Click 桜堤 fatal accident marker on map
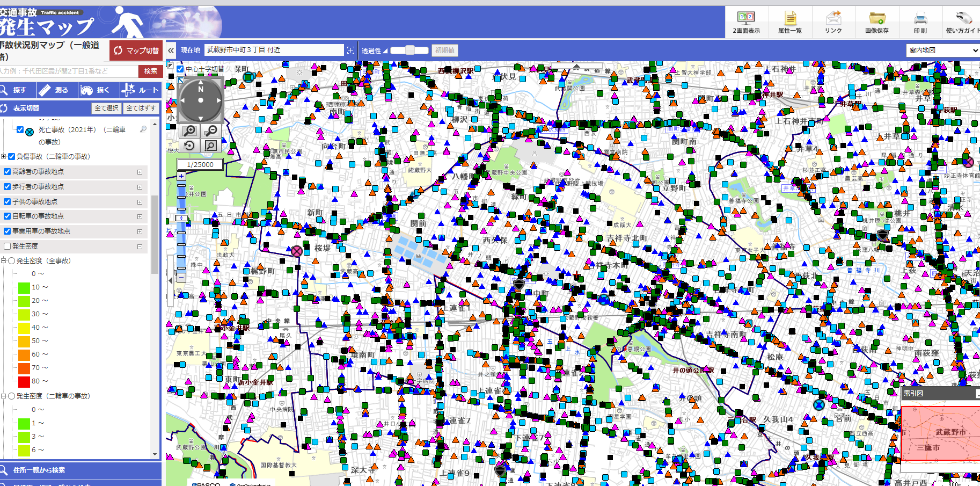 [297, 251]
